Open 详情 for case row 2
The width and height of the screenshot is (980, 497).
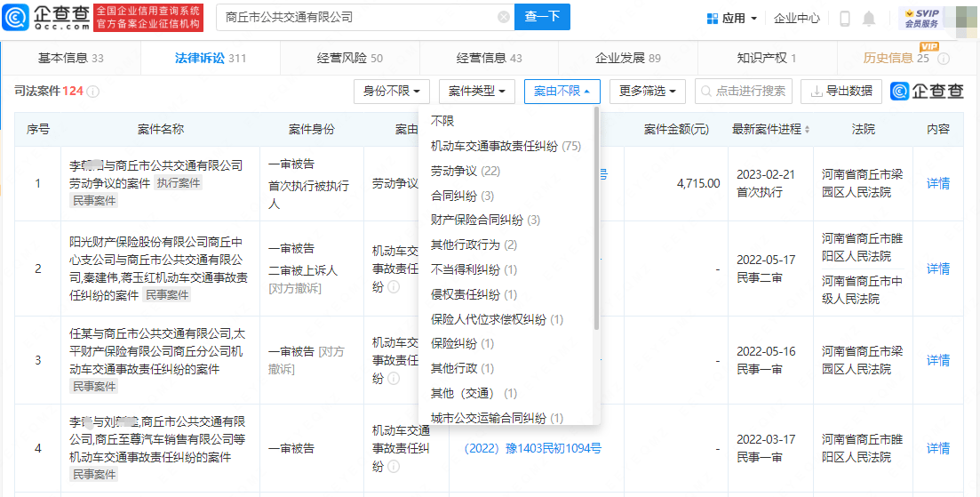click(938, 269)
